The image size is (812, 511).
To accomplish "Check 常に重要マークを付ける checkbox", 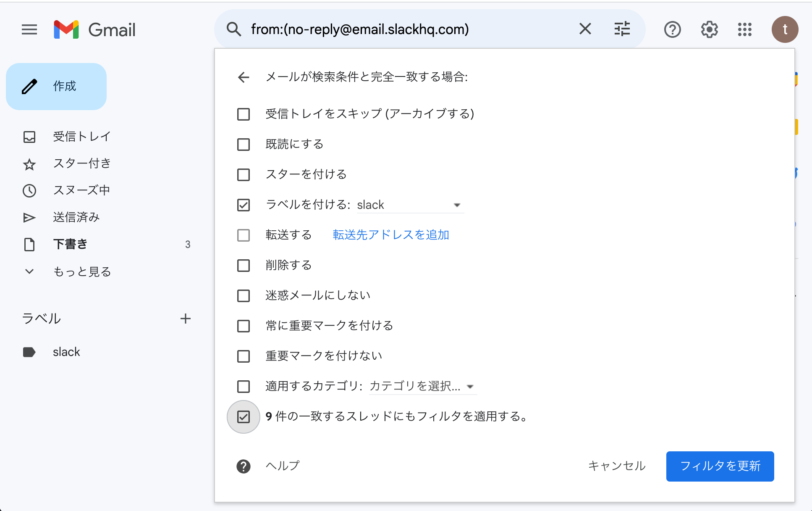I will [244, 326].
